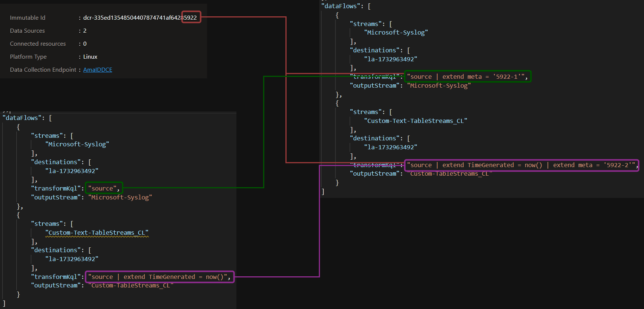Image resolution: width=644 pixels, height=309 pixels.
Task: Click the Data Sources label
Action: [27, 31]
